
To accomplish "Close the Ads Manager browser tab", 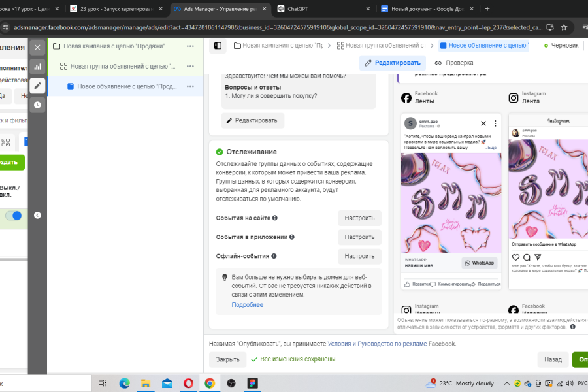I will (265, 9).
